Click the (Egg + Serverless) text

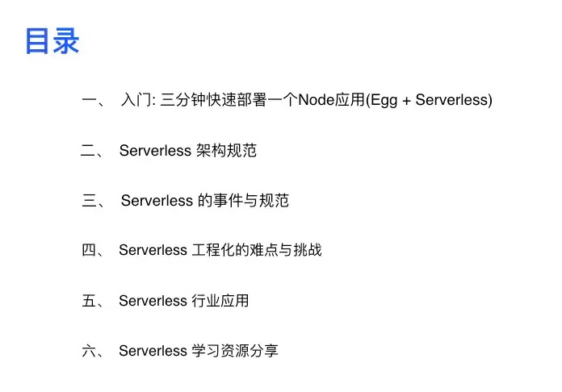pyautogui.click(x=429, y=100)
